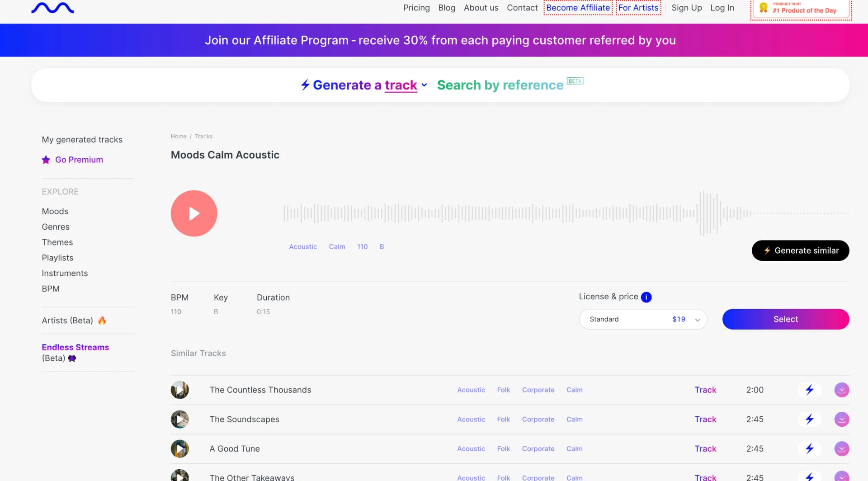Download A Good Tune track

tap(842, 448)
